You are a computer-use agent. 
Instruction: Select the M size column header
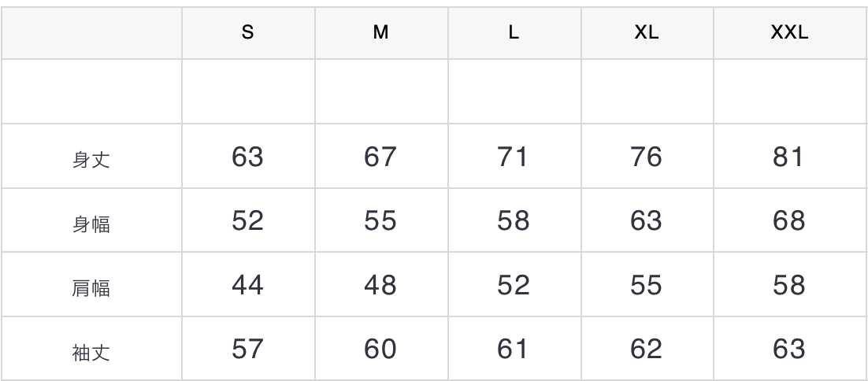[x=381, y=34]
